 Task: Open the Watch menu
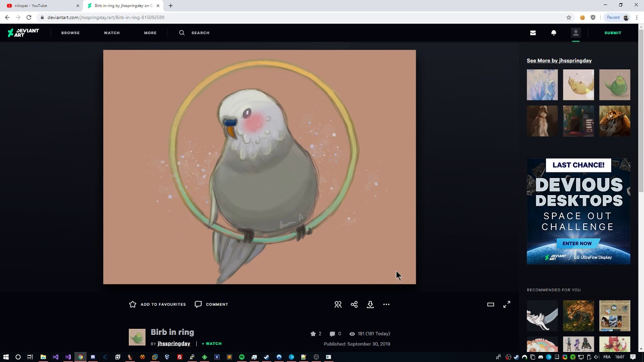[112, 33]
